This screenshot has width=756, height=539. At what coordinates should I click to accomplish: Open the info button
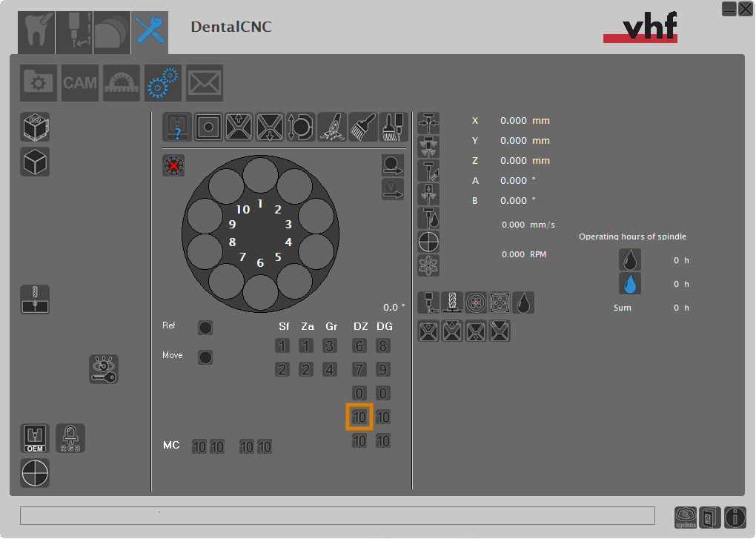[x=735, y=517]
